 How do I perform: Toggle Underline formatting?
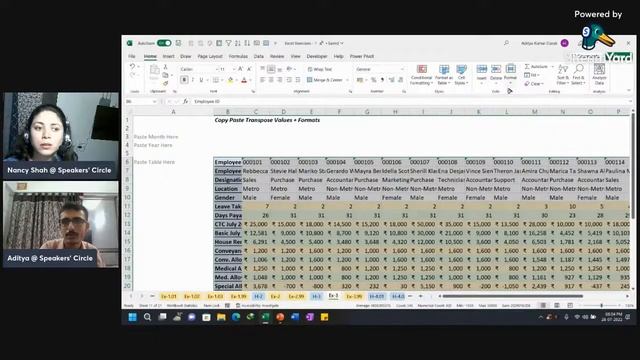(x=201, y=80)
